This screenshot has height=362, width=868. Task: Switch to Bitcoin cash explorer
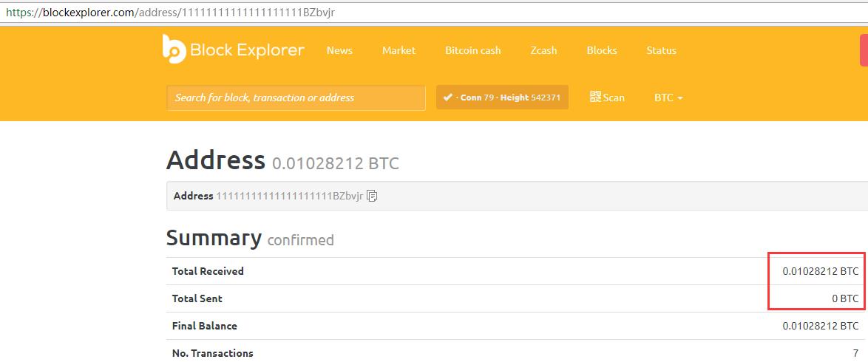click(472, 50)
